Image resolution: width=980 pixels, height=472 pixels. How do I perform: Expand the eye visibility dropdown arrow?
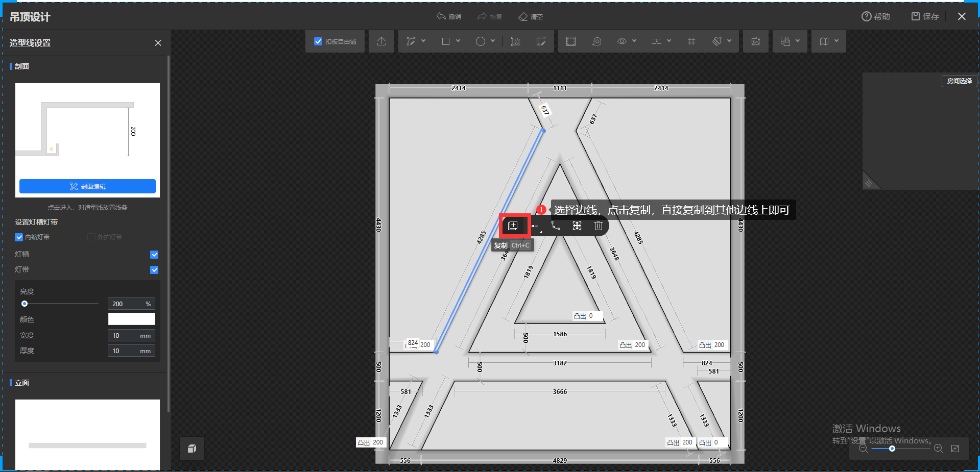click(634, 41)
